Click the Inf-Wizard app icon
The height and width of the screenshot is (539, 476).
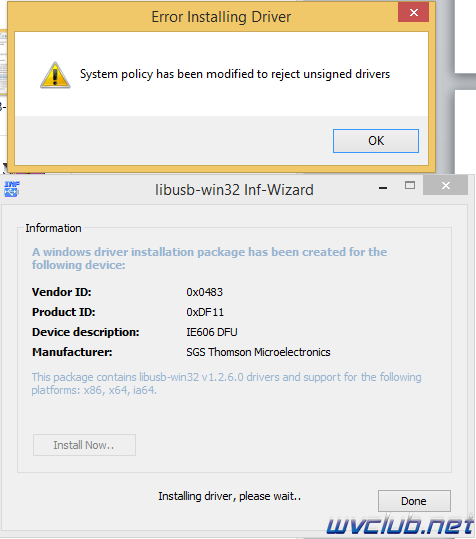(12, 189)
